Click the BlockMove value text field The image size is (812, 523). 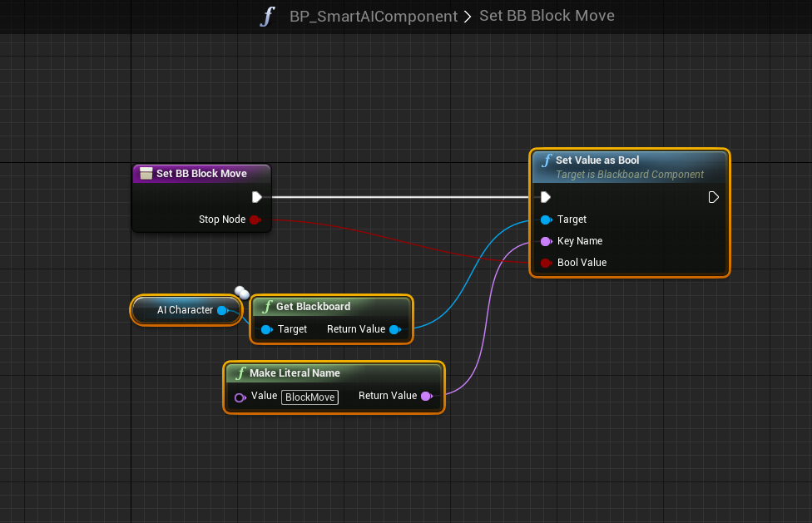309,397
